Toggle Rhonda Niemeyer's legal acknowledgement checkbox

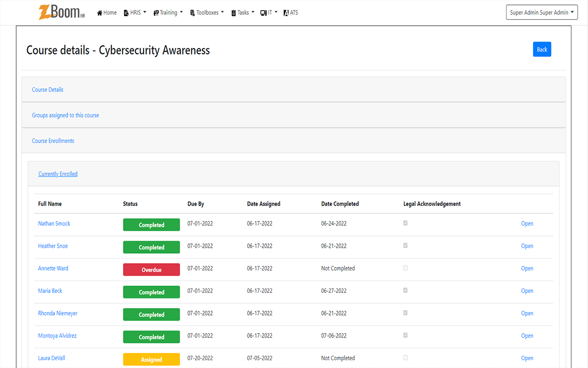pyautogui.click(x=405, y=313)
